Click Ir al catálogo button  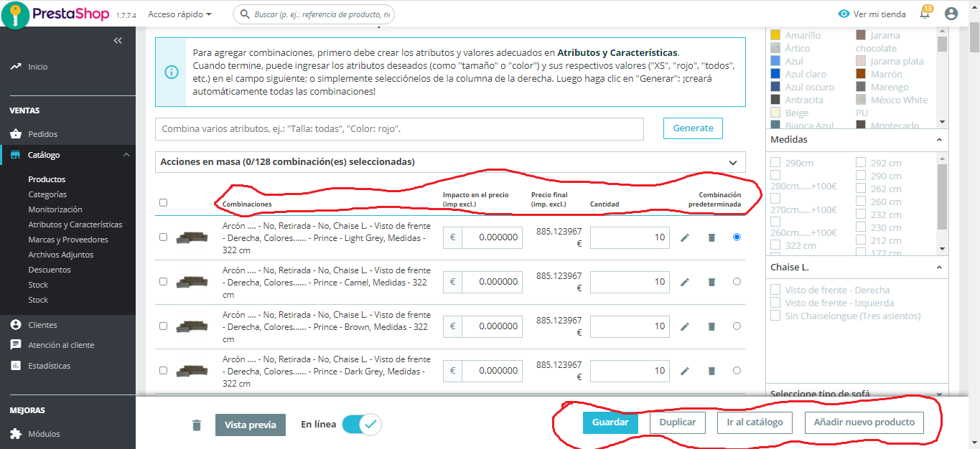[755, 422]
